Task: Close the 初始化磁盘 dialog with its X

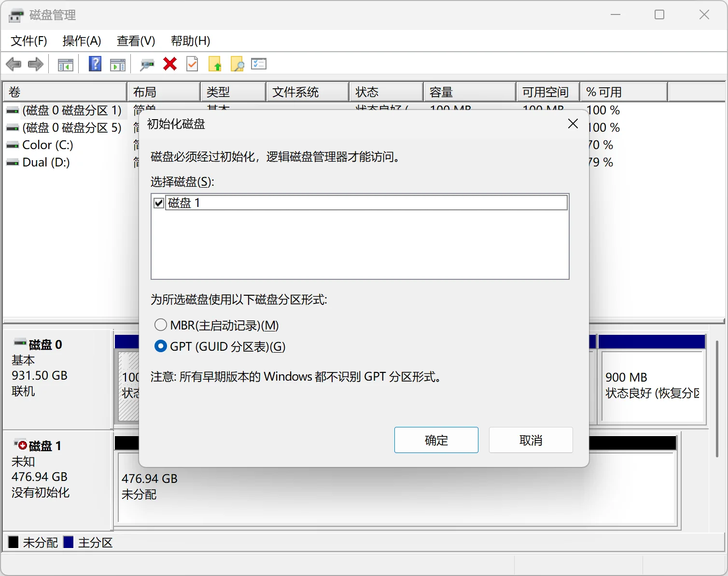Action: pyautogui.click(x=573, y=124)
